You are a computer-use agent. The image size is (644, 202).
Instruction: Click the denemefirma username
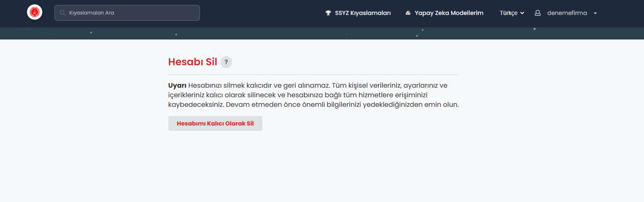(567, 13)
